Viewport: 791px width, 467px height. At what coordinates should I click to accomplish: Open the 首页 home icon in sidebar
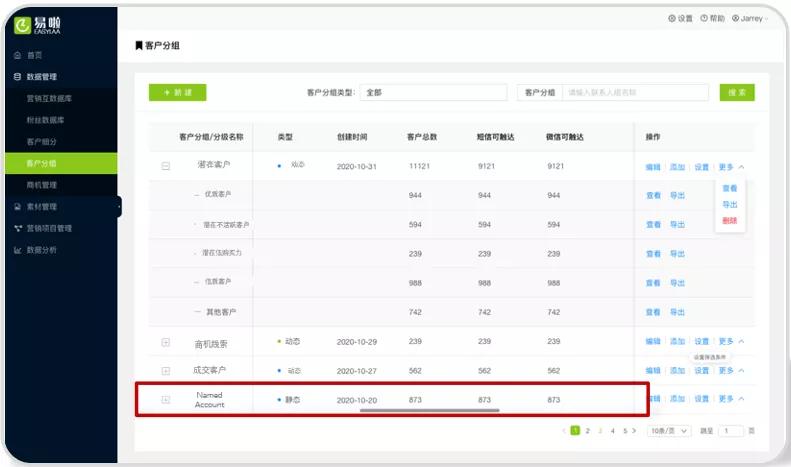[18, 55]
